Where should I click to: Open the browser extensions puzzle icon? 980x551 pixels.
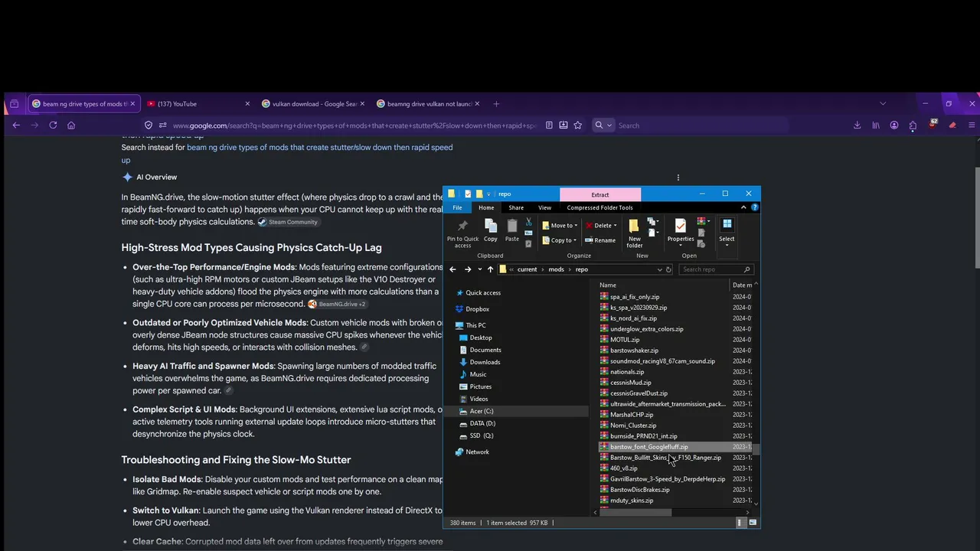tap(913, 126)
